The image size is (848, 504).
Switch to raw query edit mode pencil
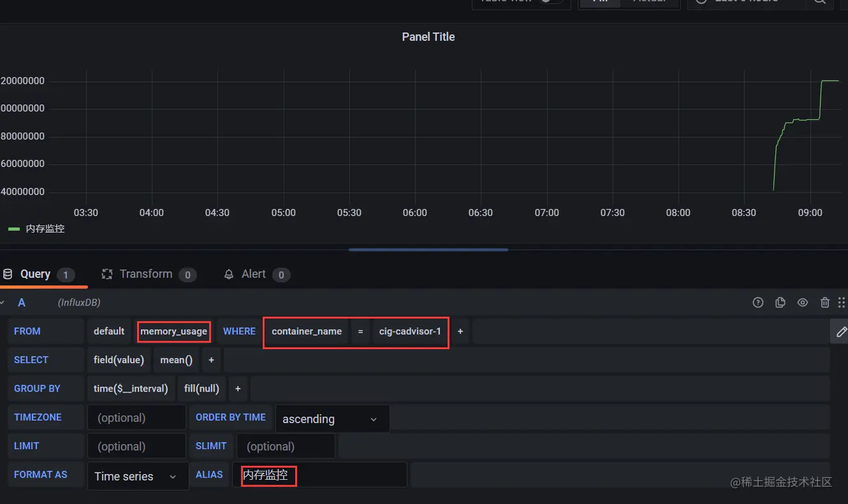[841, 331]
